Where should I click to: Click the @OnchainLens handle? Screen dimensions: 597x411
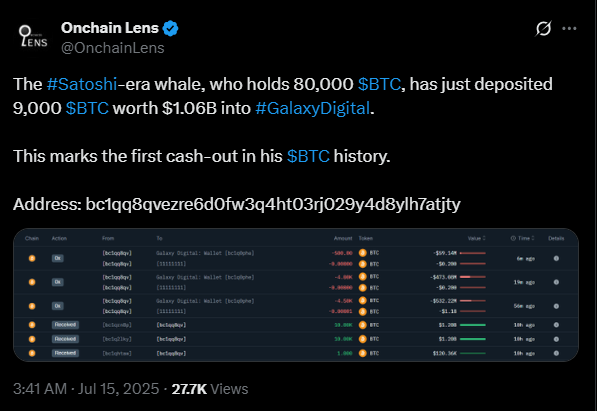pyautogui.click(x=113, y=48)
